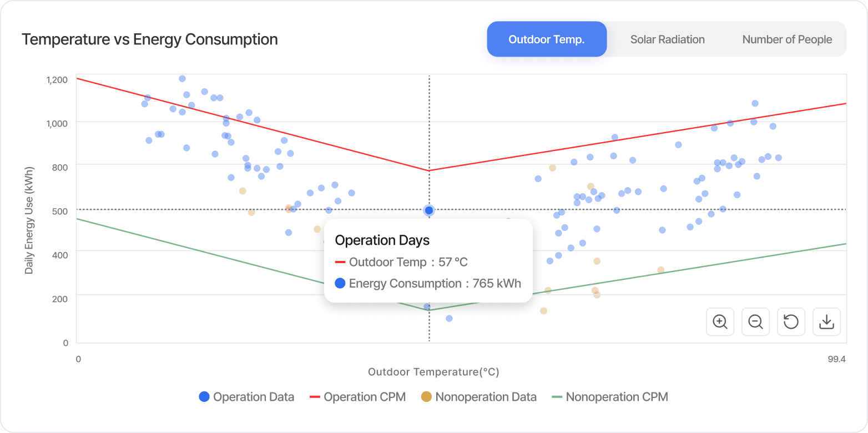Click the download chart icon
The width and height of the screenshot is (868, 433).
pos(826,321)
